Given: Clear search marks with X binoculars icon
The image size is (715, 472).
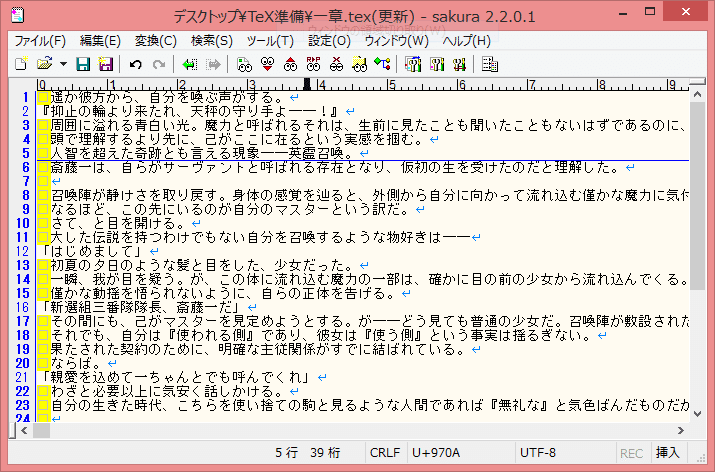Looking at the screenshot, I should point(337,64).
